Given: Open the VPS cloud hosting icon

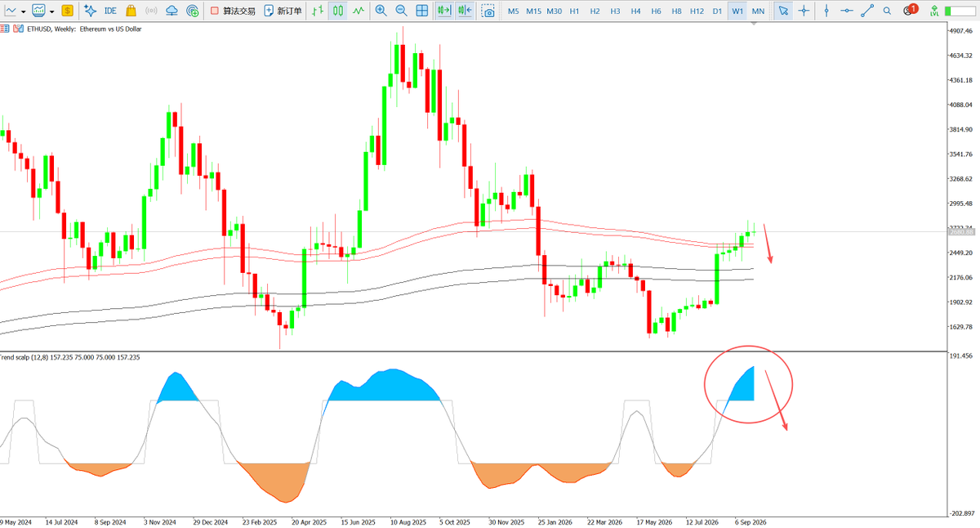Looking at the screenshot, I should click(171, 11).
